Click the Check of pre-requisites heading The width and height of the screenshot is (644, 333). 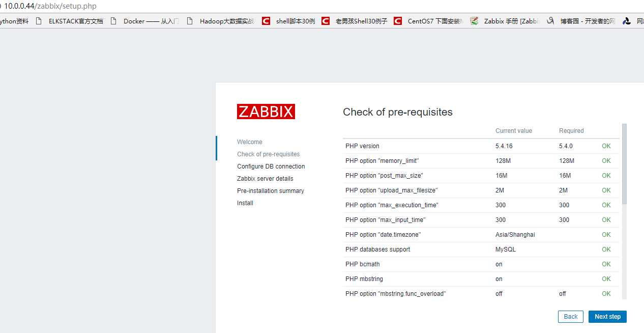tap(398, 112)
